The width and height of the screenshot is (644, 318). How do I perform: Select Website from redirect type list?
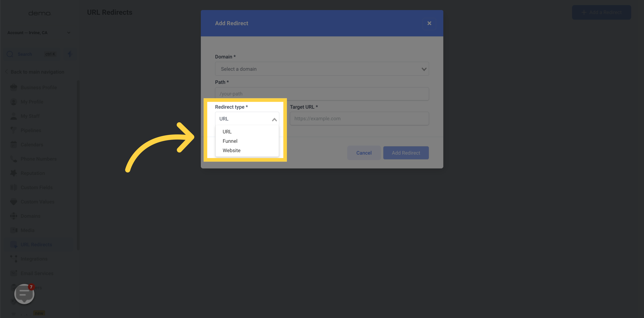pos(231,150)
